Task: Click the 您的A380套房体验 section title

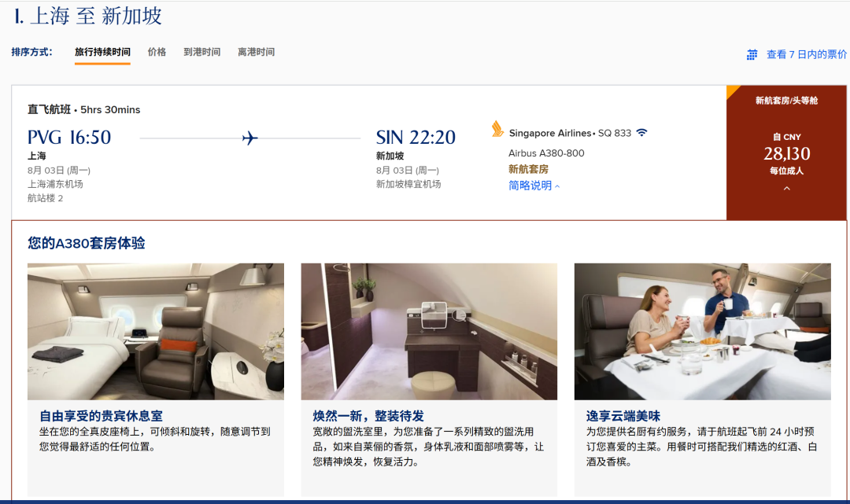Action: [x=87, y=243]
